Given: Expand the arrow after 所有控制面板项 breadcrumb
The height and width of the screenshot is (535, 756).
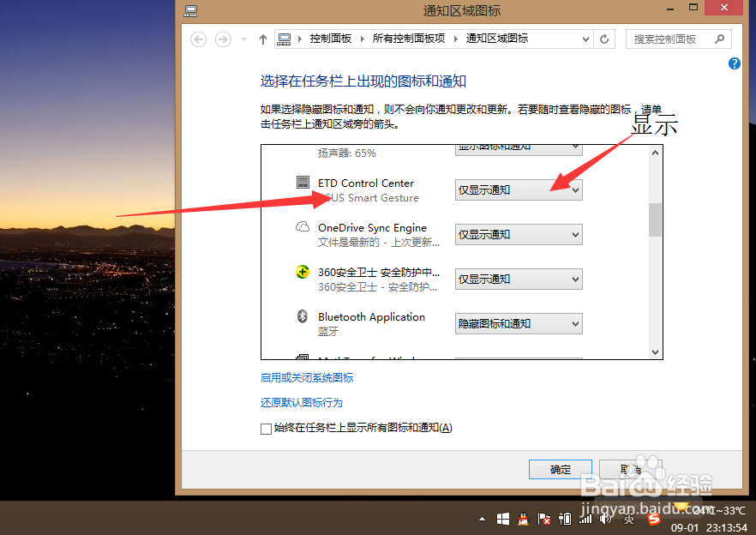Looking at the screenshot, I should point(455,39).
